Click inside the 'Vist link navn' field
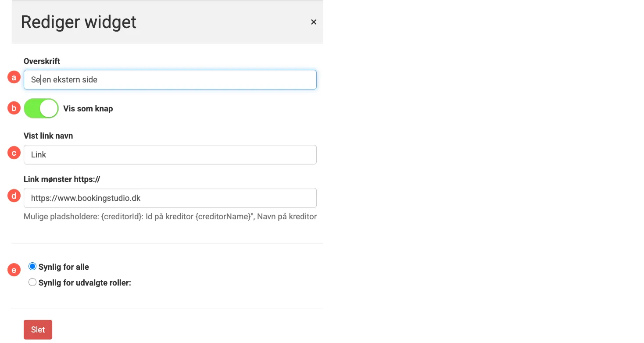The image size is (644, 343). point(170,154)
